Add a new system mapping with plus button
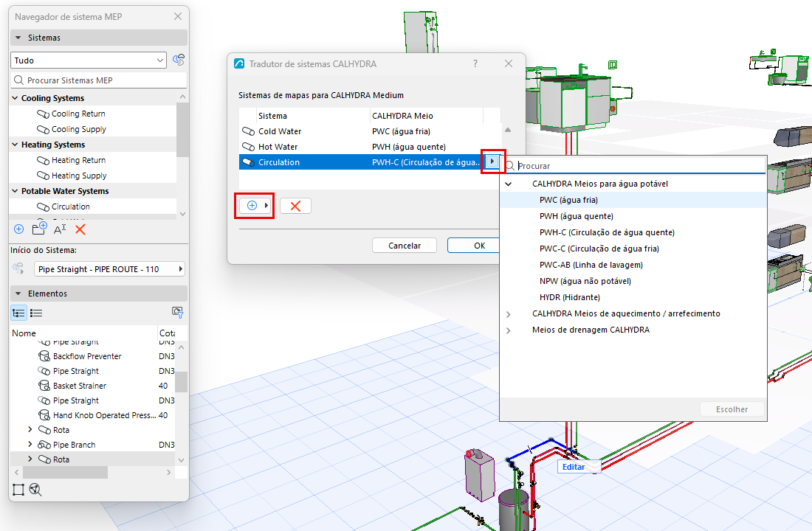812x531 pixels. coord(254,206)
